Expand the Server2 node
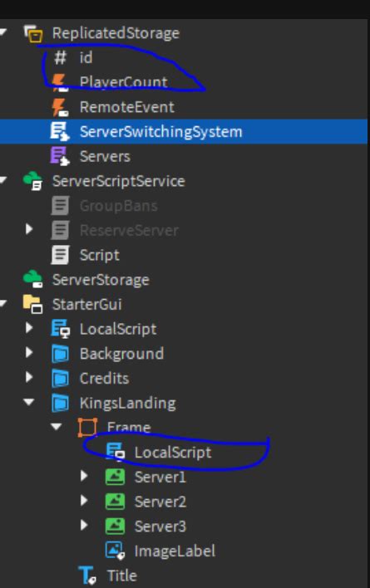 point(84,501)
